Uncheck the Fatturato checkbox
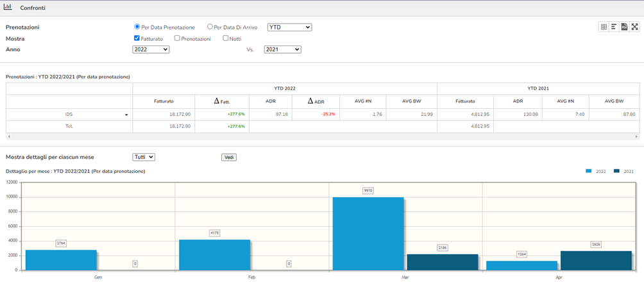Image resolution: width=644 pixels, height=285 pixels. click(x=137, y=38)
